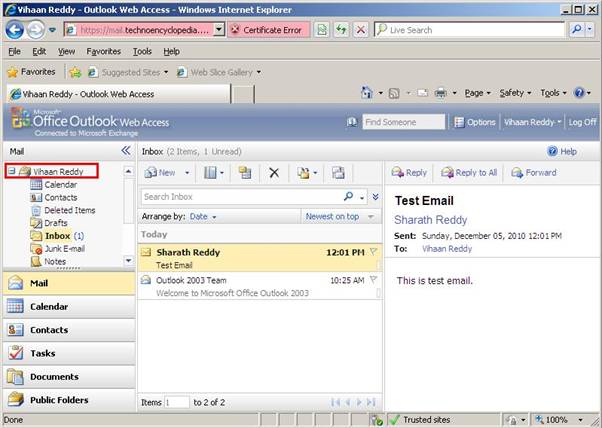Click the IE Back navigation button
The width and height of the screenshot is (602, 428).
pyautogui.click(x=15, y=30)
